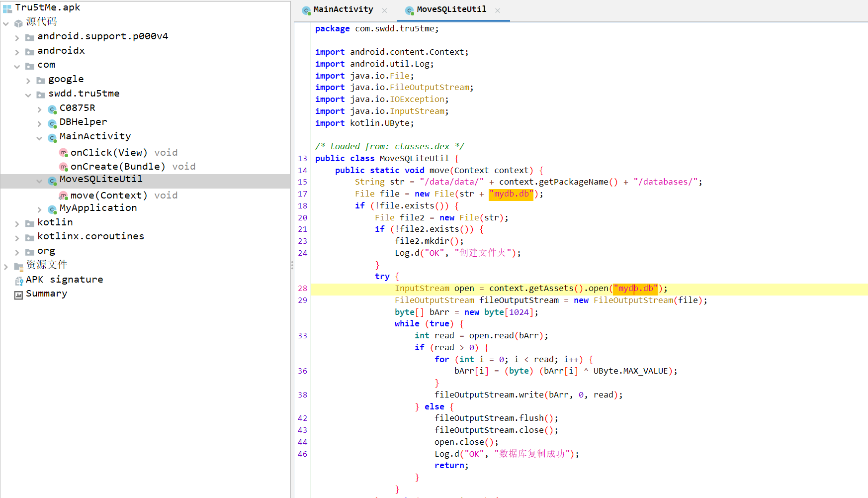The width and height of the screenshot is (868, 498).
Task: Click the google folder icon
Action: pyautogui.click(x=41, y=80)
